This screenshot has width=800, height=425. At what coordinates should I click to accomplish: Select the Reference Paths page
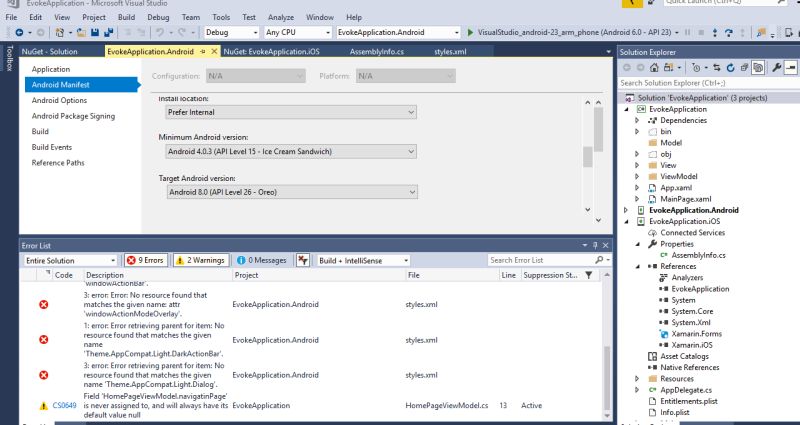(x=58, y=163)
